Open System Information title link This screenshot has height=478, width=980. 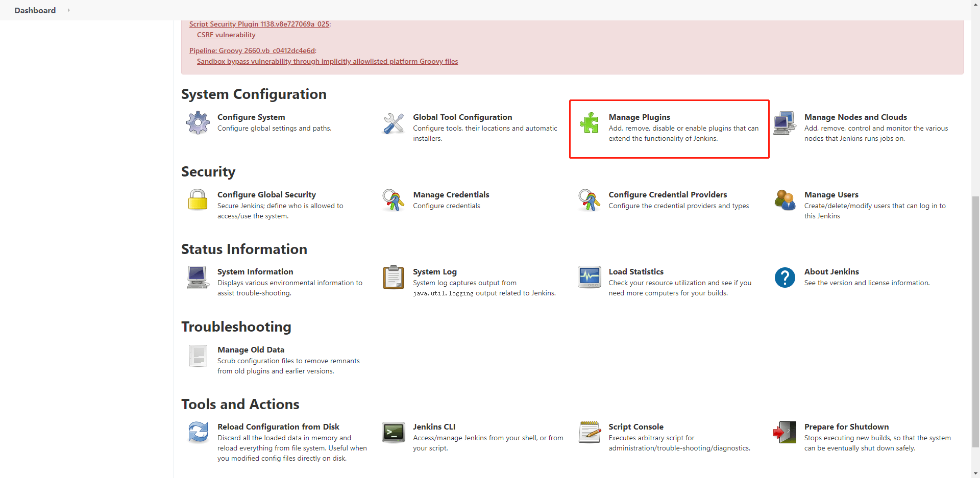255,272
